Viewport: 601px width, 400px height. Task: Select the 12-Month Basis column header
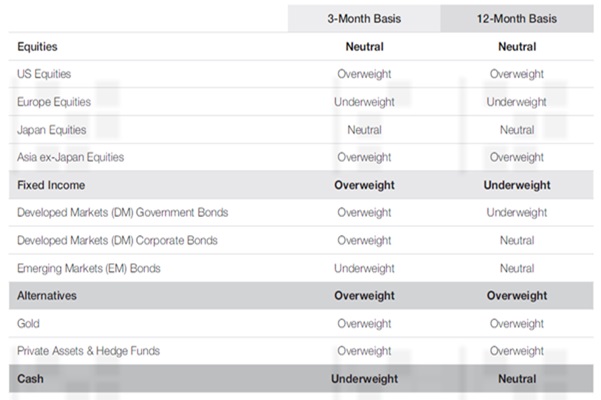point(517,18)
